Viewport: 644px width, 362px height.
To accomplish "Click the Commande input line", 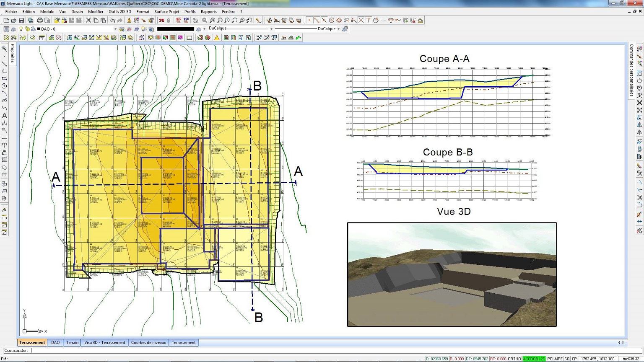I will click(x=314, y=351).
